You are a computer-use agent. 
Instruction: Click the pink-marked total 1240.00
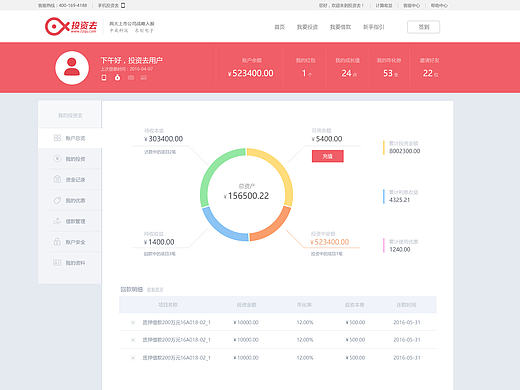tap(400, 249)
